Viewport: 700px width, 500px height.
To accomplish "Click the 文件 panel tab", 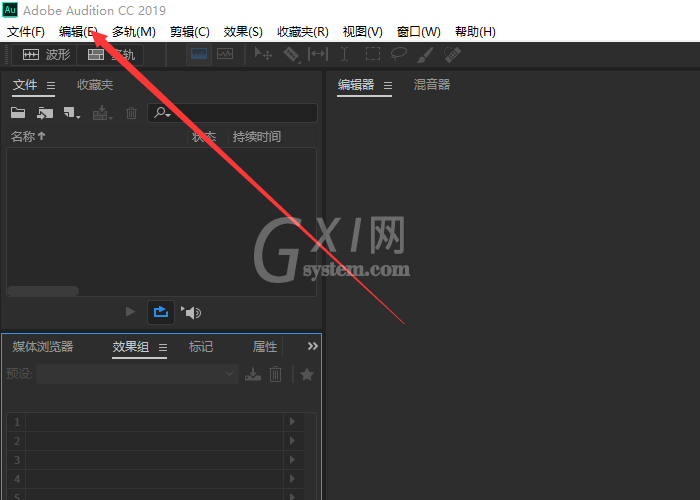I will point(25,85).
